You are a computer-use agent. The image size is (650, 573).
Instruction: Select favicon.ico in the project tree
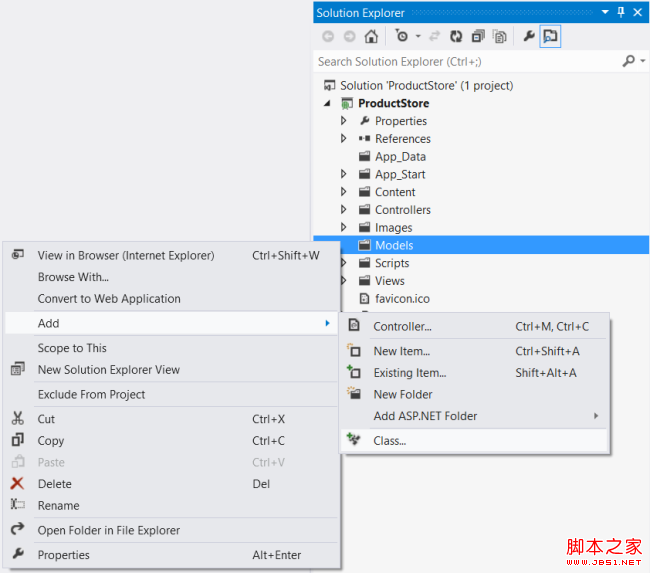coord(402,299)
